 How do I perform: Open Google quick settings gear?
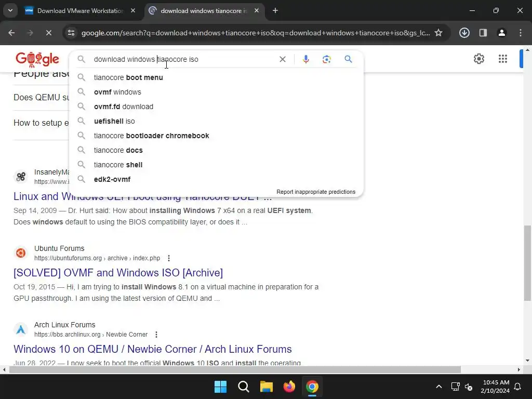point(478,59)
